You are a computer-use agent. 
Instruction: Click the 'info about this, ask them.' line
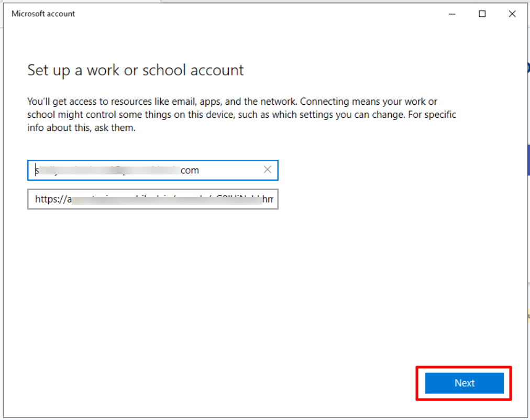(x=81, y=128)
